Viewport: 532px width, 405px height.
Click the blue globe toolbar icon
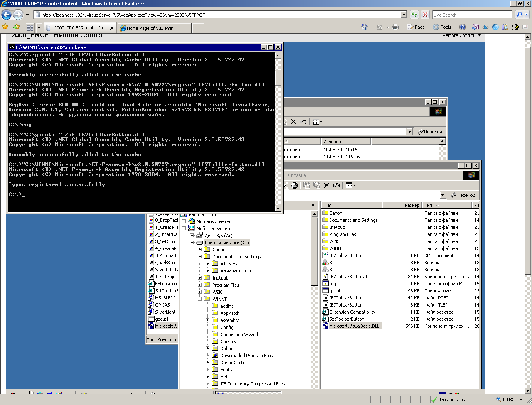[x=495, y=27]
